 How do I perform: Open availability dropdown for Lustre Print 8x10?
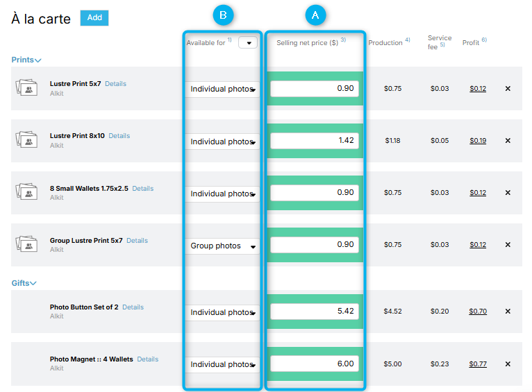(222, 142)
